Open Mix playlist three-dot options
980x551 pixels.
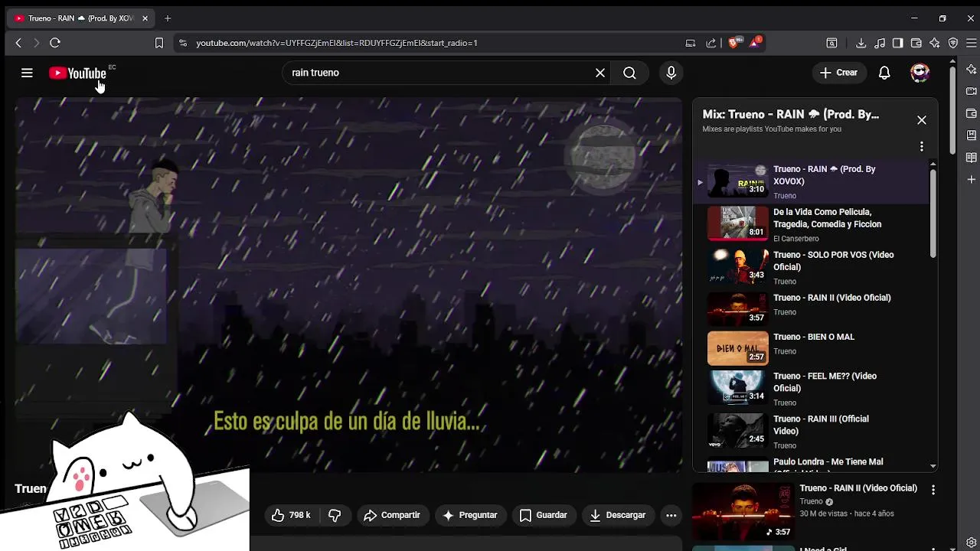pyautogui.click(x=922, y=146)
